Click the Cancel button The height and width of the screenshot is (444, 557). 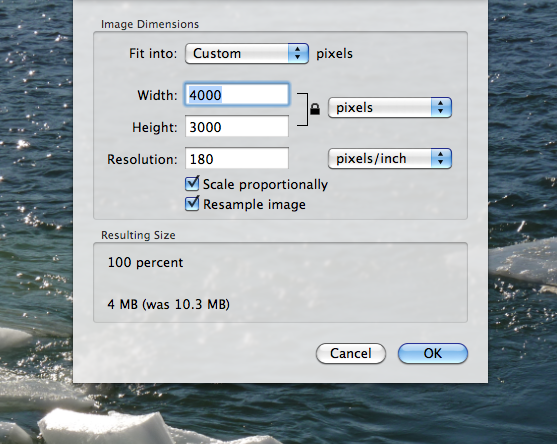351,353
